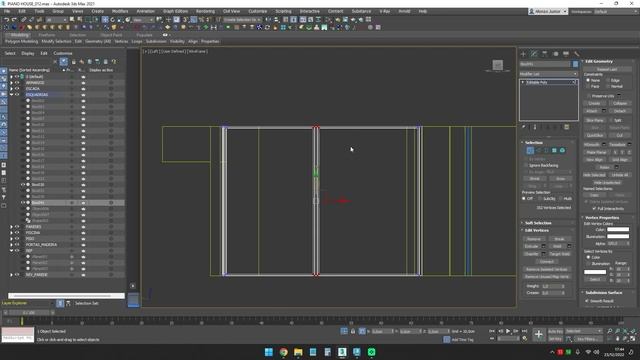This screenshot has height=360, width=640.
Task: Open the Create command panel tab
Action: (523, 54)
